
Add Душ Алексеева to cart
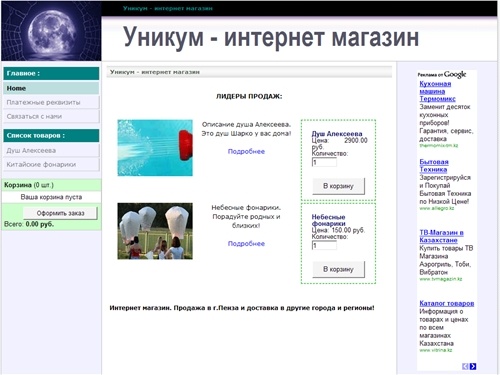(338, 186)
